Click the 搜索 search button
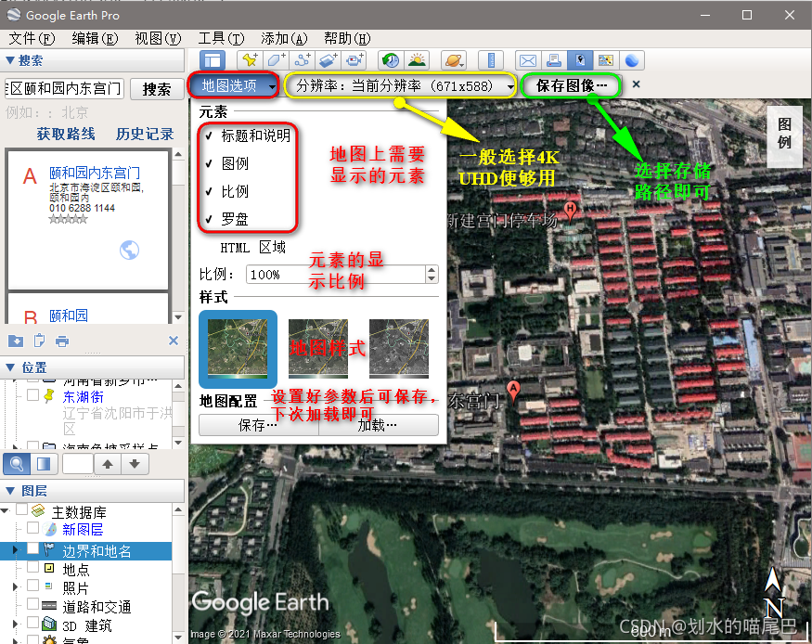The height and width of the screenshot is (644, 812). [157, 89]
